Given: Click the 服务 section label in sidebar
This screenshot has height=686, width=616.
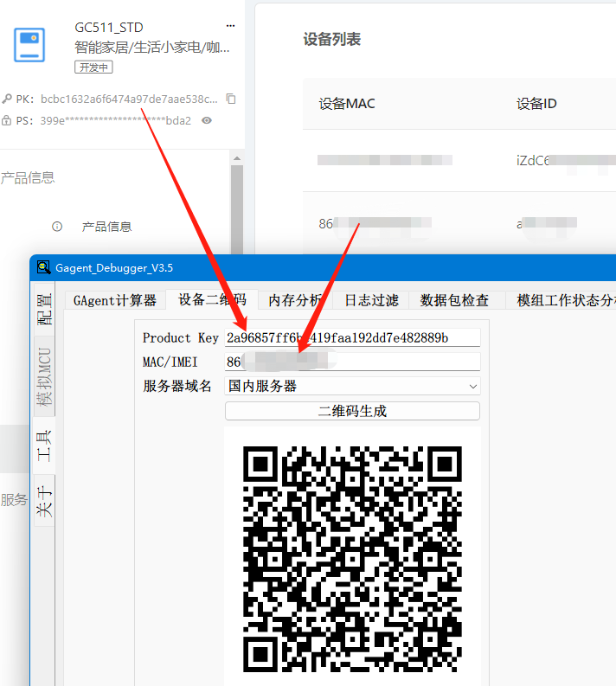Looking at the screenshot, I should click(x=14, y=499).
